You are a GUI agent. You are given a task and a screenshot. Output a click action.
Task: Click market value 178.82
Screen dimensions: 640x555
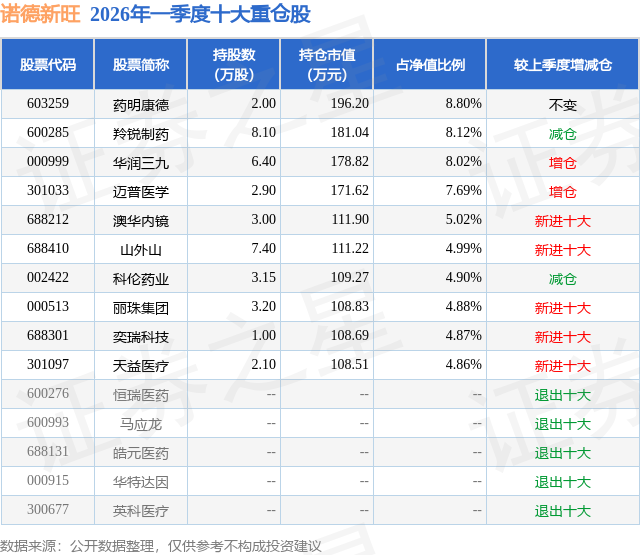350,161
